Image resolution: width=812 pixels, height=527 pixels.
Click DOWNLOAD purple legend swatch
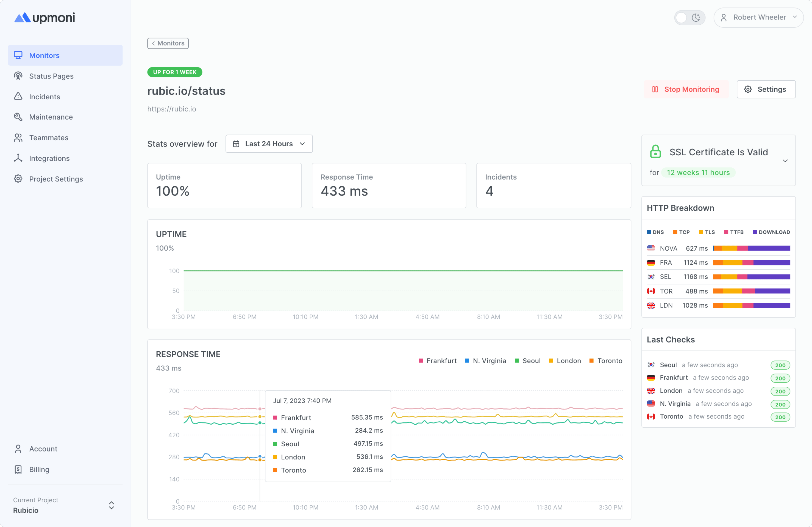755,232
